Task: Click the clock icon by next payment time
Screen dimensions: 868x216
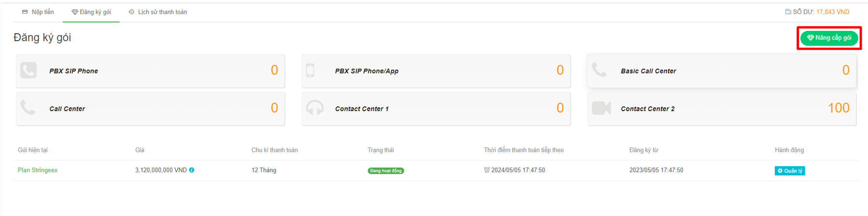Action: (487, 170)
